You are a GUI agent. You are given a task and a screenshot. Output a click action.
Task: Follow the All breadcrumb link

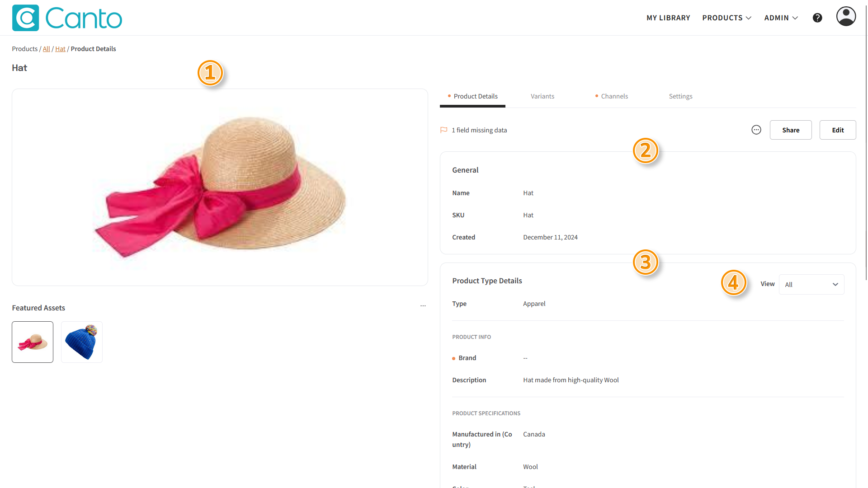(x=47, y=49)
